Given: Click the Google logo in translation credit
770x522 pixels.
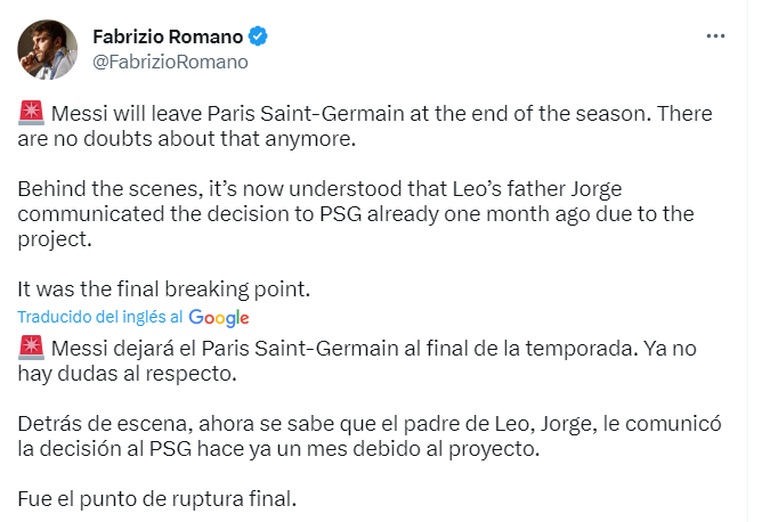Looking at the screenshot, I should point(218,318).
